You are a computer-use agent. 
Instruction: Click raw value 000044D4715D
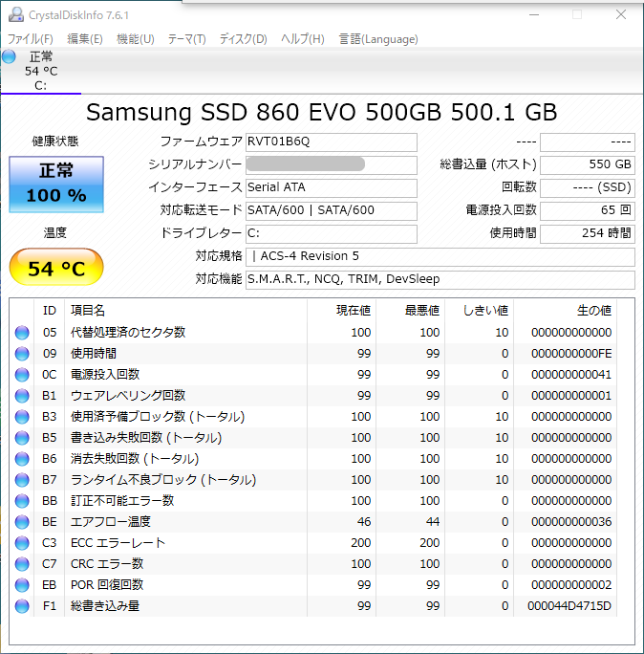tap(569, 606)
